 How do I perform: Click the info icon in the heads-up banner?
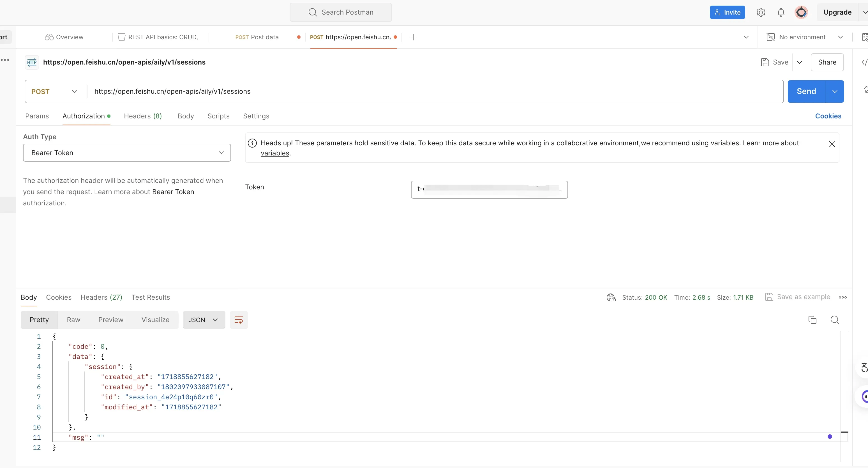click(x=252, y=143)
